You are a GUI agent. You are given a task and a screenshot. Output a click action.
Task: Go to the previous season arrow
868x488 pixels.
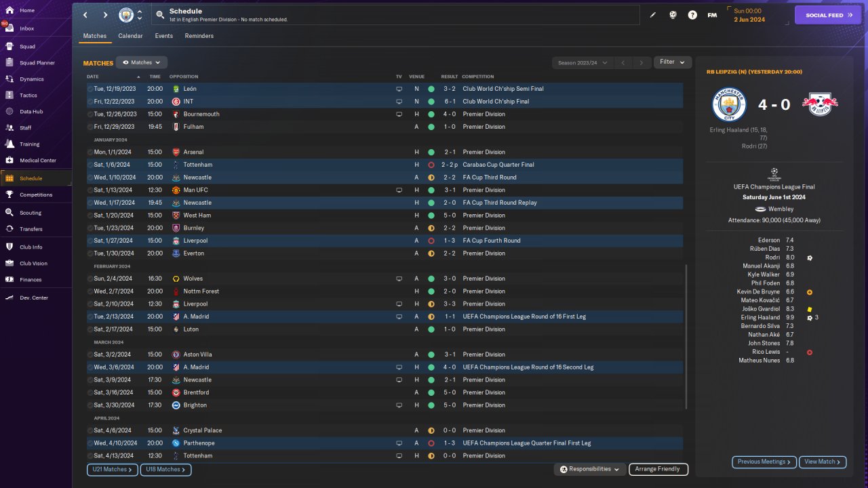point(623,63)
